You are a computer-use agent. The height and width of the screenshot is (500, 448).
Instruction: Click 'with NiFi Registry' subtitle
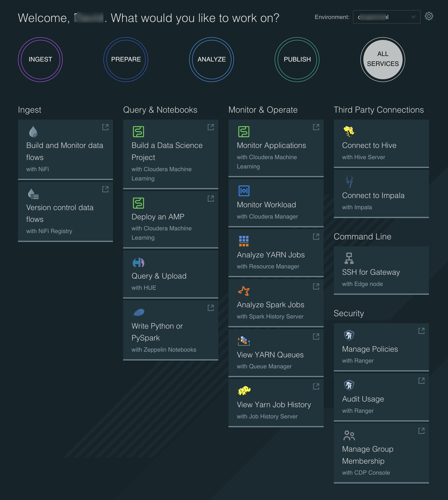tap(49, 231)
